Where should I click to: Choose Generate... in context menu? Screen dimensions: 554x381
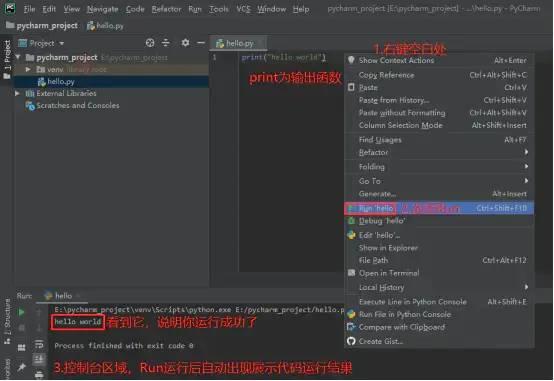[x=439, y=194]
